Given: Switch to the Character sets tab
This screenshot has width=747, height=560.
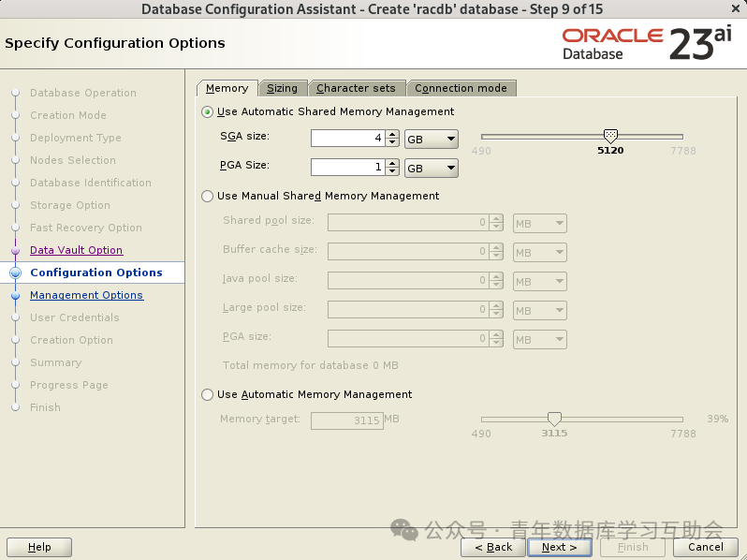Looking at the screenshot, I should (356, 88).
